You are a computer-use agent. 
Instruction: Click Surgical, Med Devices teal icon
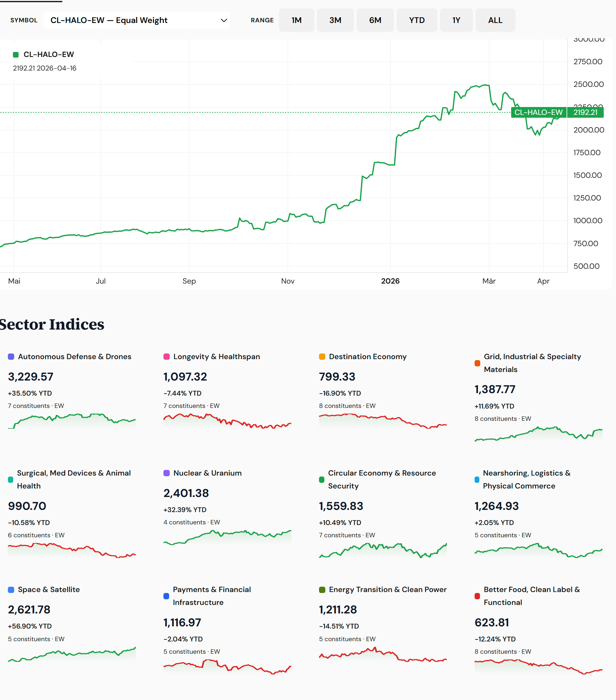(x=11, y=479)
